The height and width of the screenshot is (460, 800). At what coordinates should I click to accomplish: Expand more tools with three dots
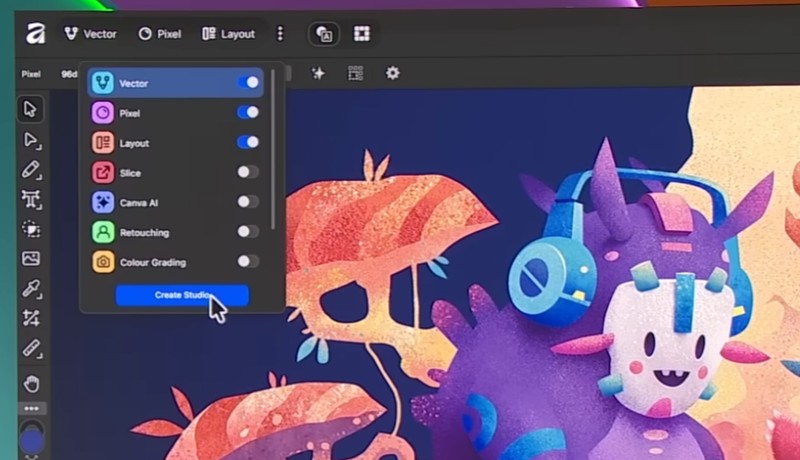[x=32, y=408]
